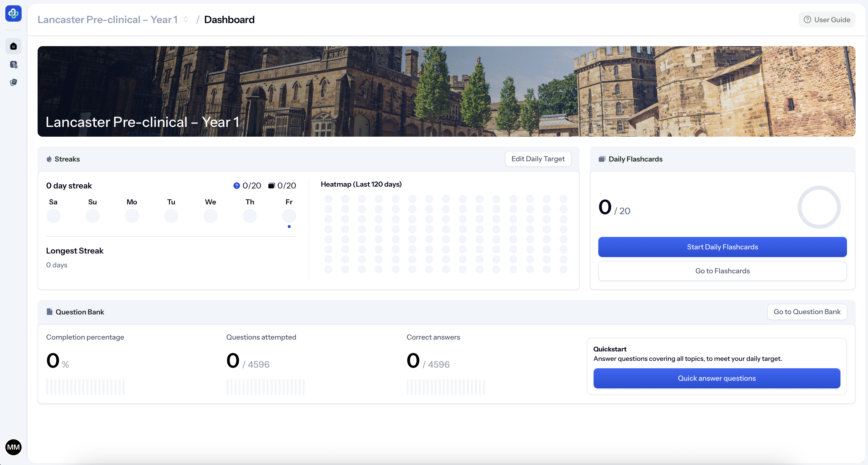868x465 pixels.
Task: Go to Flashcards page
Action: pyautogui.click(x=722, y=271)
